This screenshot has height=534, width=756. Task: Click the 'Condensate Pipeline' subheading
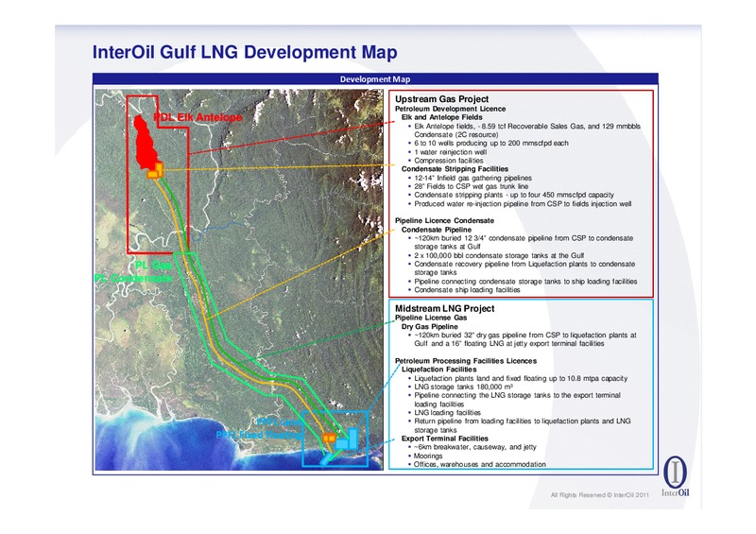(437, 230)
